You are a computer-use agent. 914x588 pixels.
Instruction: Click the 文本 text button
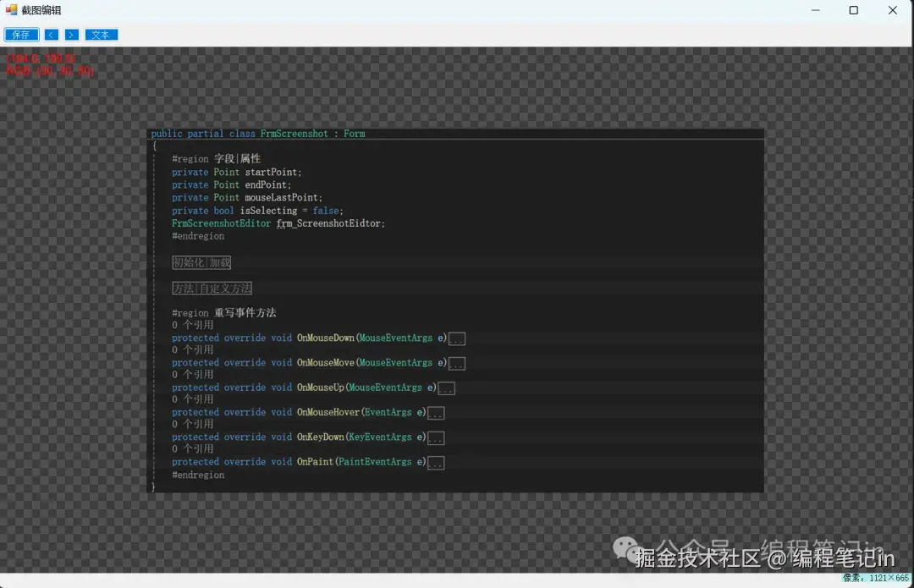(101, 35)
